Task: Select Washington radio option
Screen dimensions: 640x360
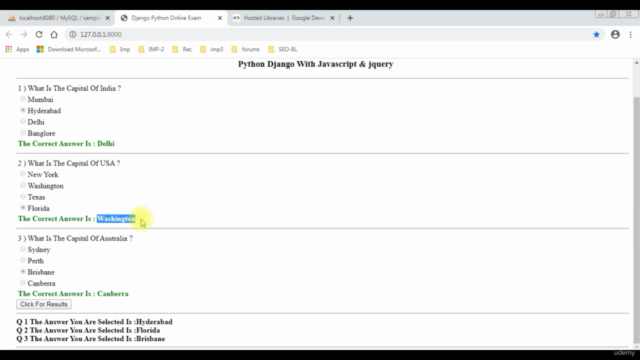Action: click(x=23, y=185)
